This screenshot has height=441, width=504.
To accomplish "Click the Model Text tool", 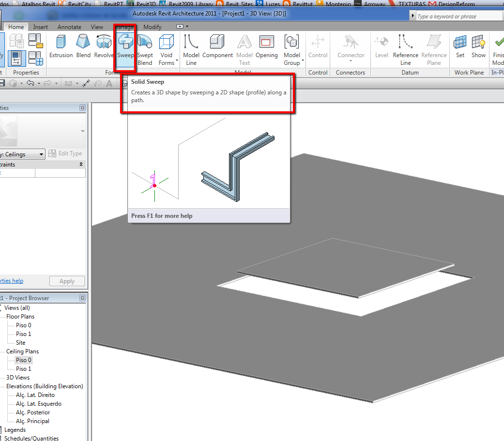I will [244, 50].
